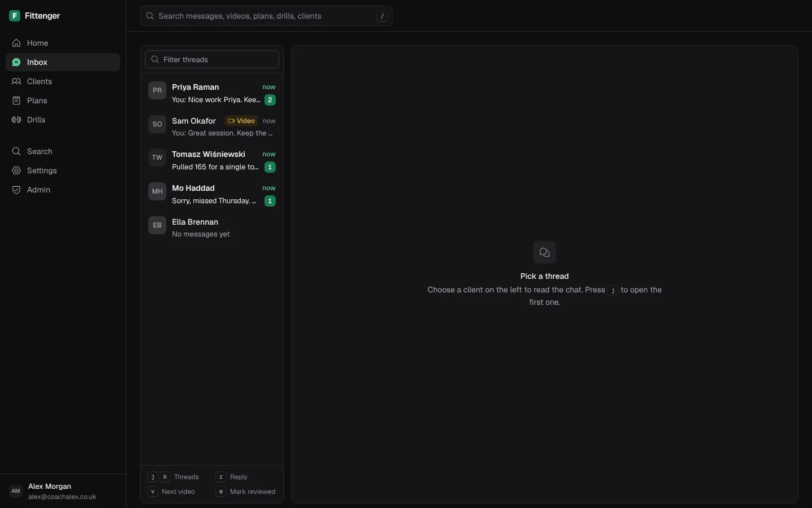
Task: Open the Clients section
Action: [63, 81]
